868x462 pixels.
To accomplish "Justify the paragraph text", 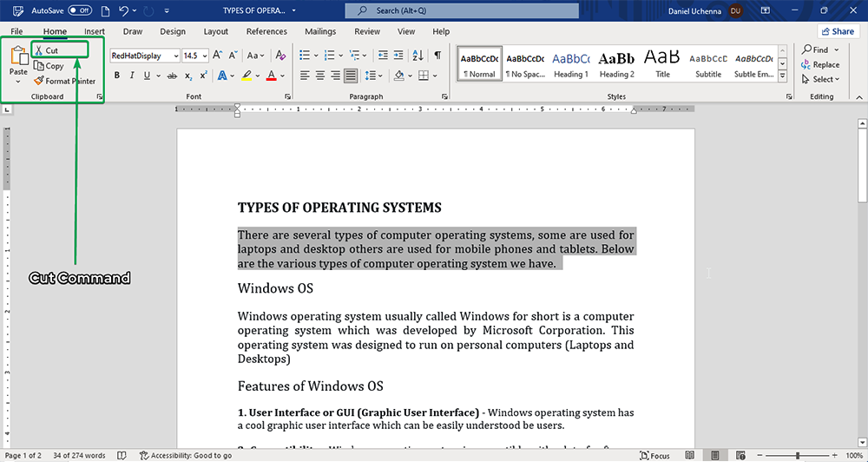I will click(x=351, y=76).
